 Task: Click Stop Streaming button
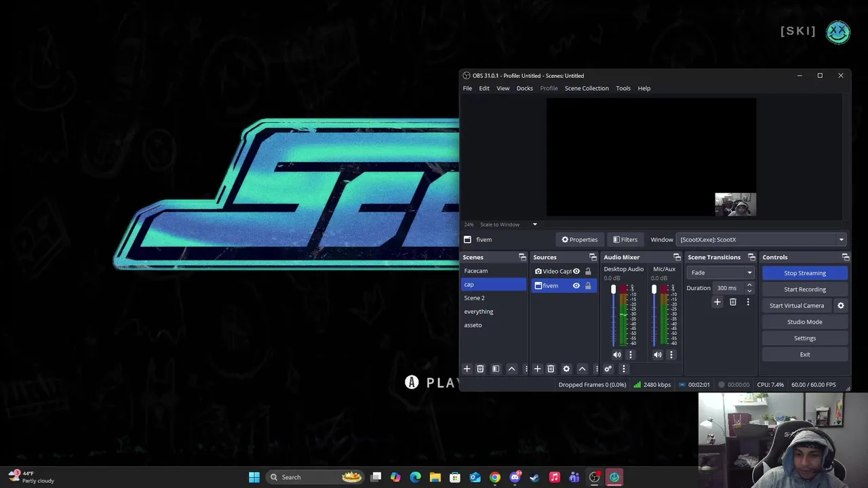click(805, 273)
